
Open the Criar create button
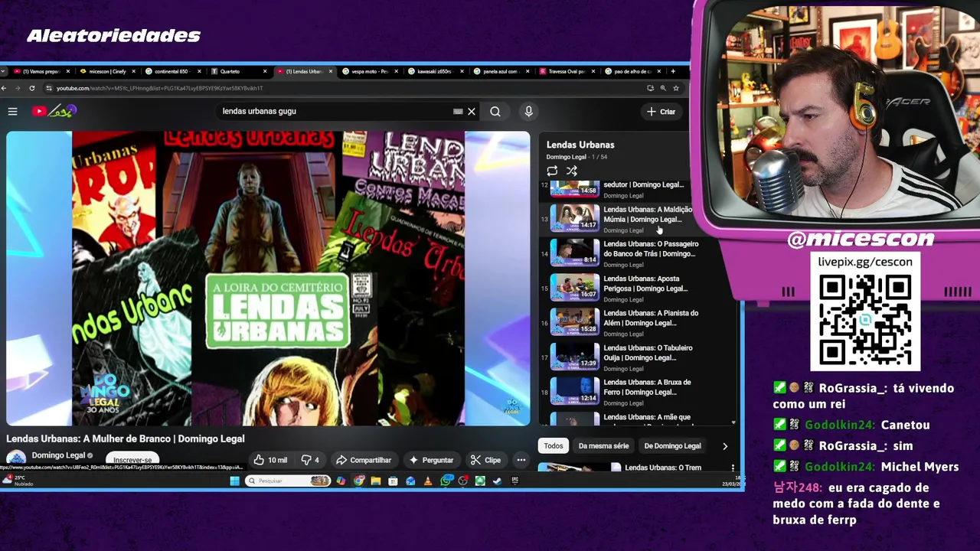(x=661, y=112)
